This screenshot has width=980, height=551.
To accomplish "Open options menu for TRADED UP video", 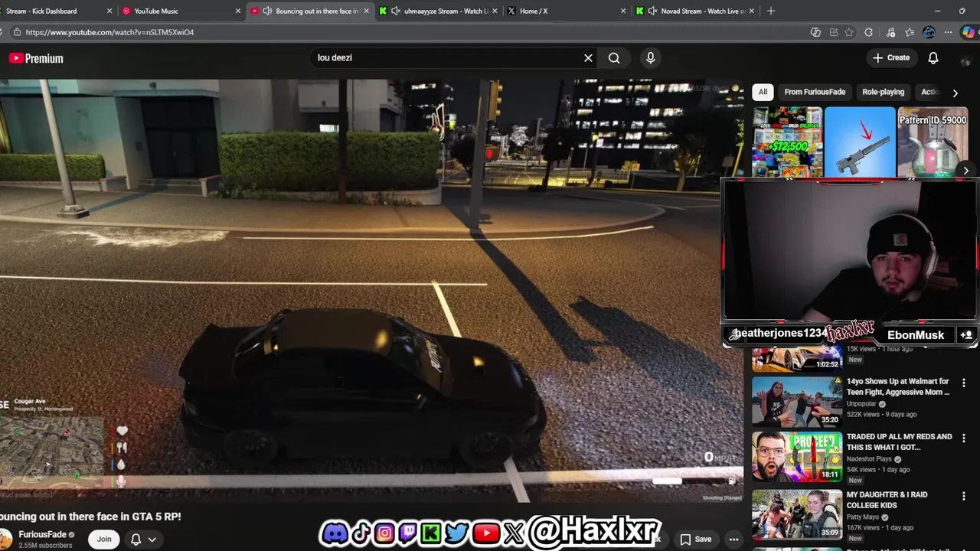I will [964, 438].
